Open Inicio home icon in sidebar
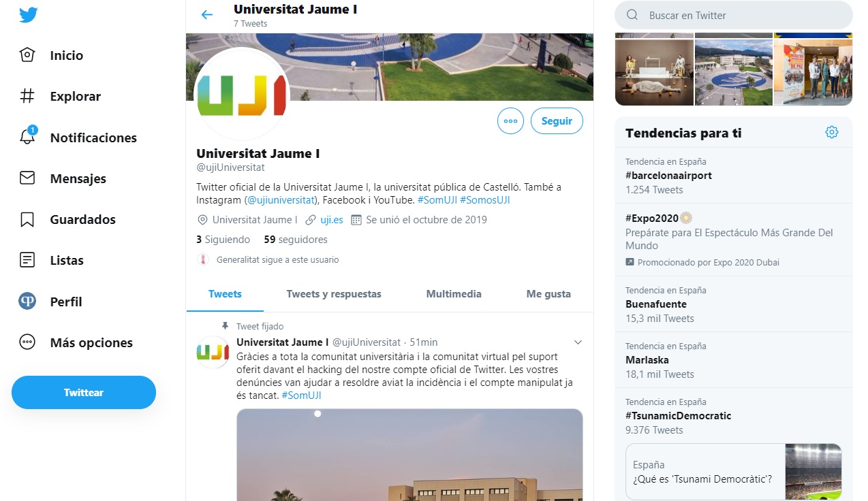The width and height of the screenshot is (868, 501). pos(27,55)
